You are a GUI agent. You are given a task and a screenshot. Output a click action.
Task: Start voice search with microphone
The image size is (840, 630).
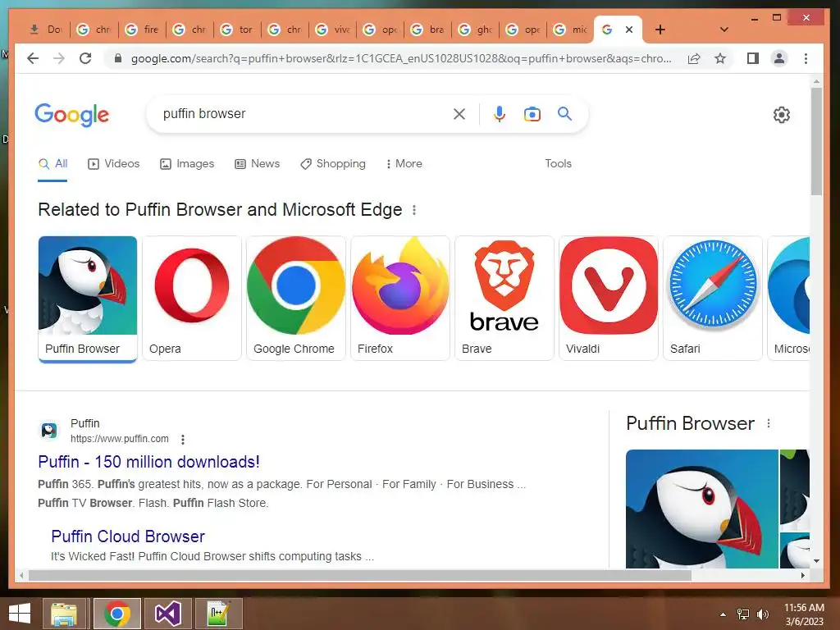[500, 113]
